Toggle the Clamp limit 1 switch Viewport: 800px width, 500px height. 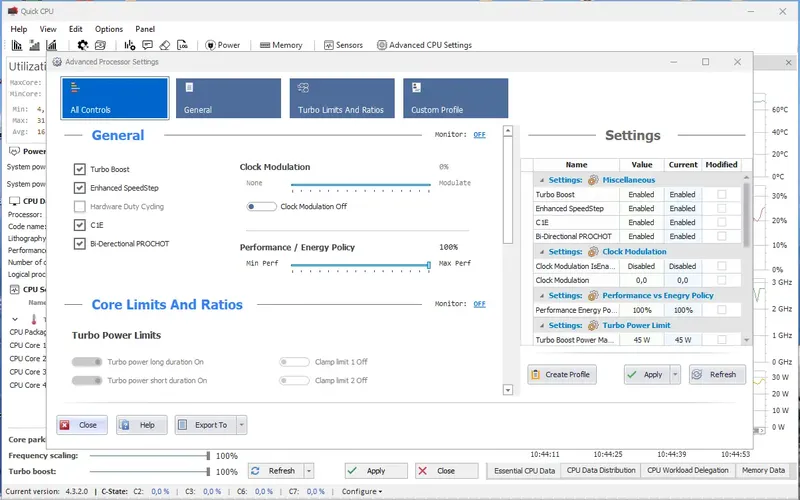click(294, 362)
